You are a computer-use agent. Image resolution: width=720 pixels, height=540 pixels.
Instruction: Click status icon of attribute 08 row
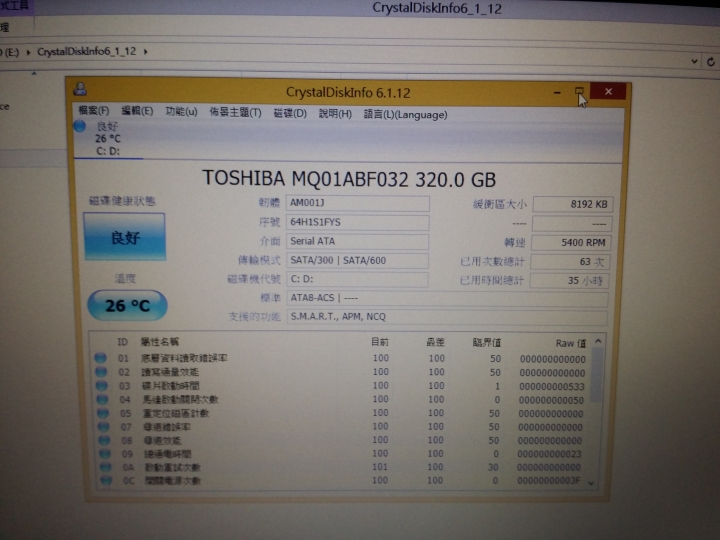(104, 440)
